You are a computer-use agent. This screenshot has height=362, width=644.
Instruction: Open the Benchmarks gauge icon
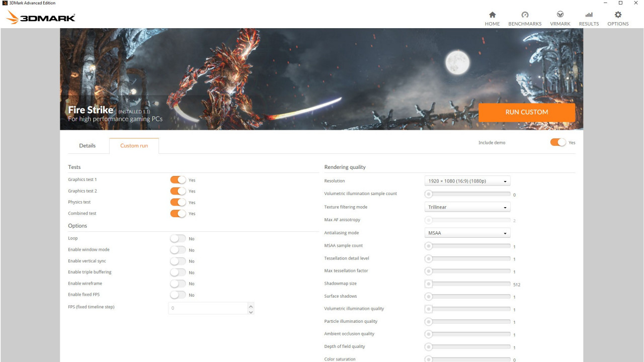(525, 15)
